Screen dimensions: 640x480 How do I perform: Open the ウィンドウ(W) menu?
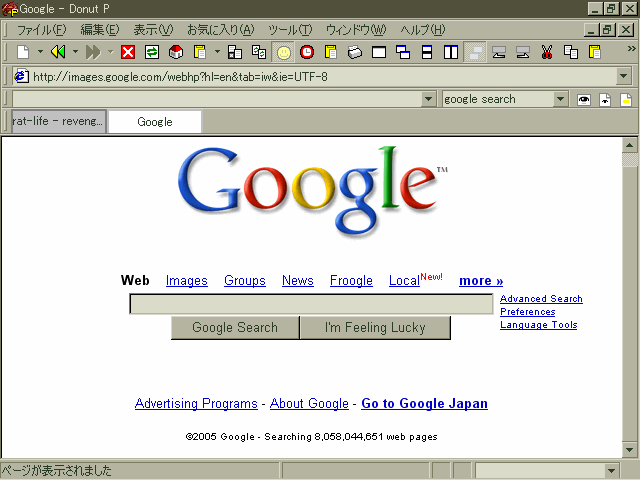coord(356,30)
